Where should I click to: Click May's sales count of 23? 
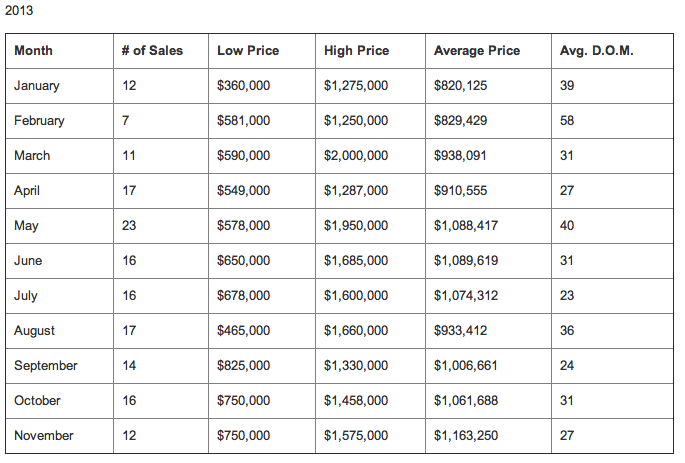pyautogui.click(x=129, y=226)
